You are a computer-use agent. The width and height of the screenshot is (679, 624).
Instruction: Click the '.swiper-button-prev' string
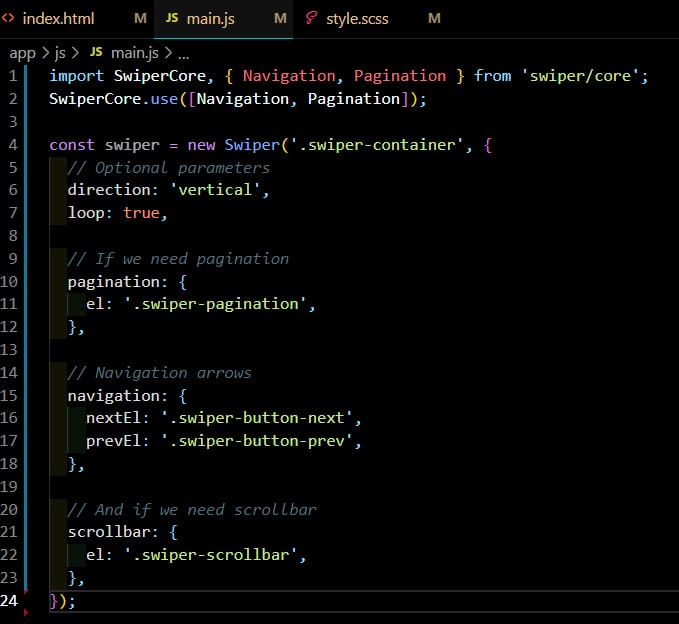[257, 441]
